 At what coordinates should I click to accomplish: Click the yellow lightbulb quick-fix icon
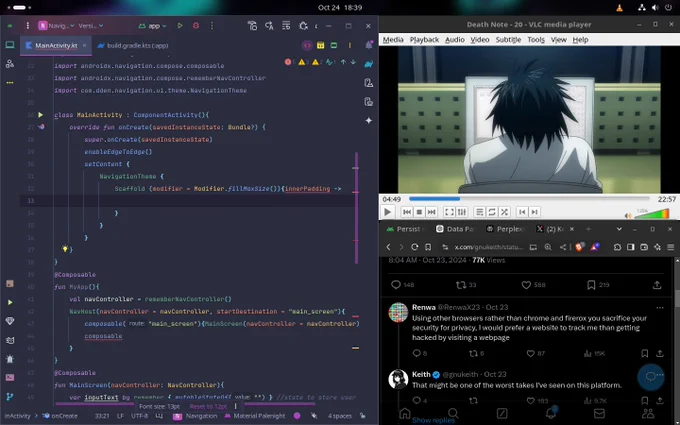point(65,249)
